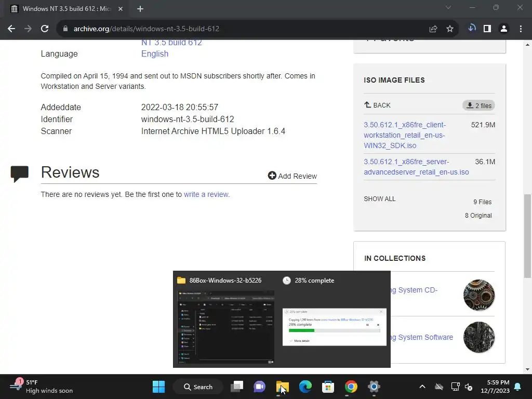532x399 pixels.
Task: Open the English language link
Action: 155,54
